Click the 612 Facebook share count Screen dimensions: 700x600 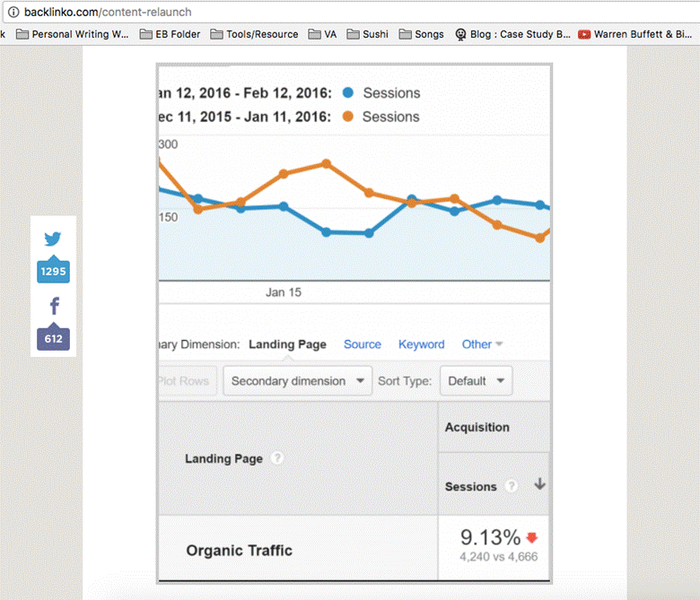point(53,339)
